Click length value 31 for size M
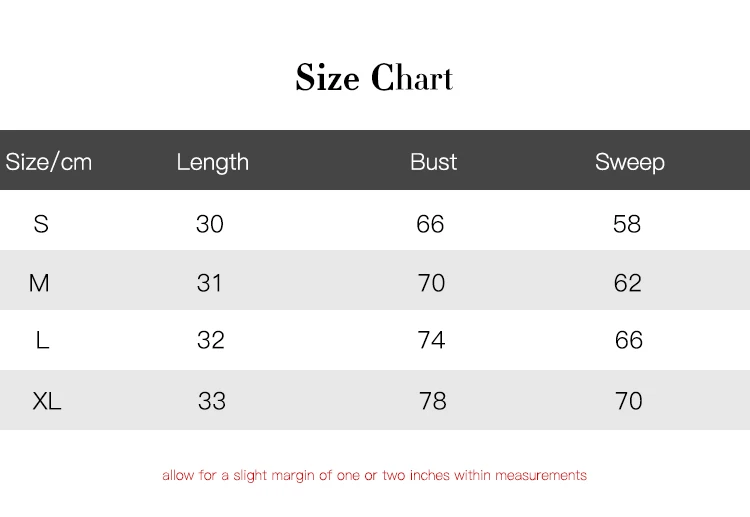Viewport: 750px width, 517px height. pos(210,283)
